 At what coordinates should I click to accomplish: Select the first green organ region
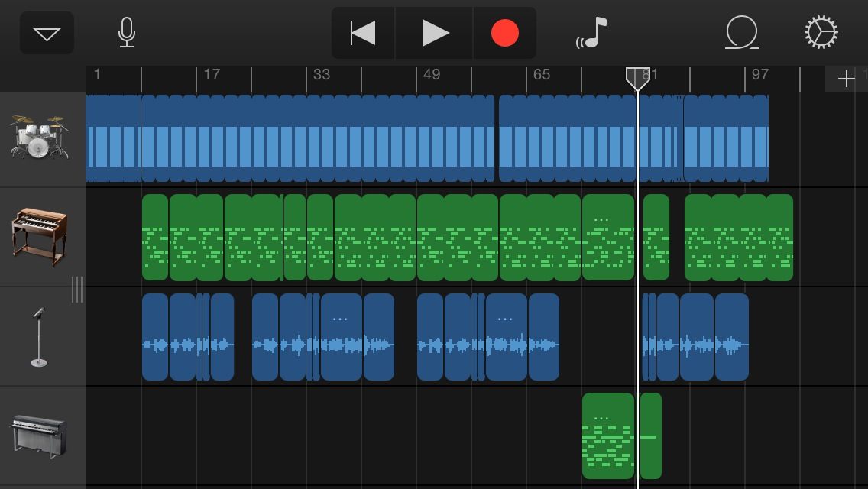[x=155, y=237]
